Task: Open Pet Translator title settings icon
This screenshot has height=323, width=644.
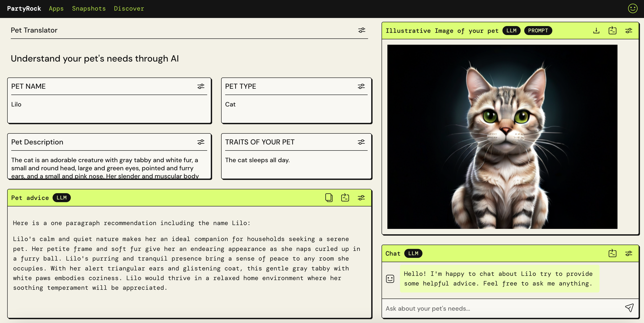Action: pyautogui.click(x=362, y=30)
